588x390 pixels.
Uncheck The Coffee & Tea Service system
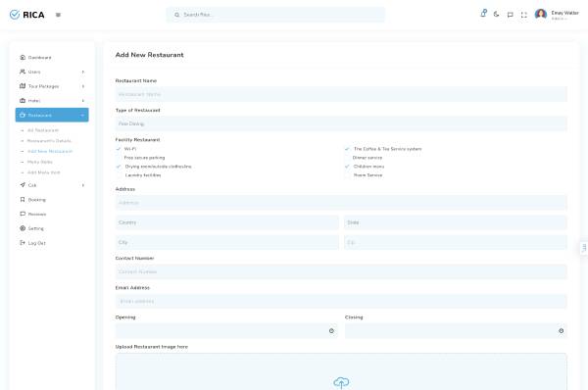tap(347, 149)
